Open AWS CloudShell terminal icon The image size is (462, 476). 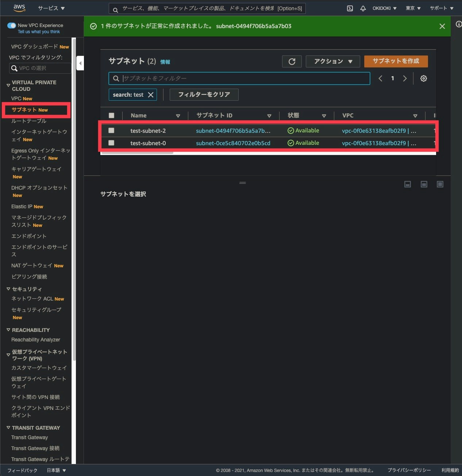(350, 8)
